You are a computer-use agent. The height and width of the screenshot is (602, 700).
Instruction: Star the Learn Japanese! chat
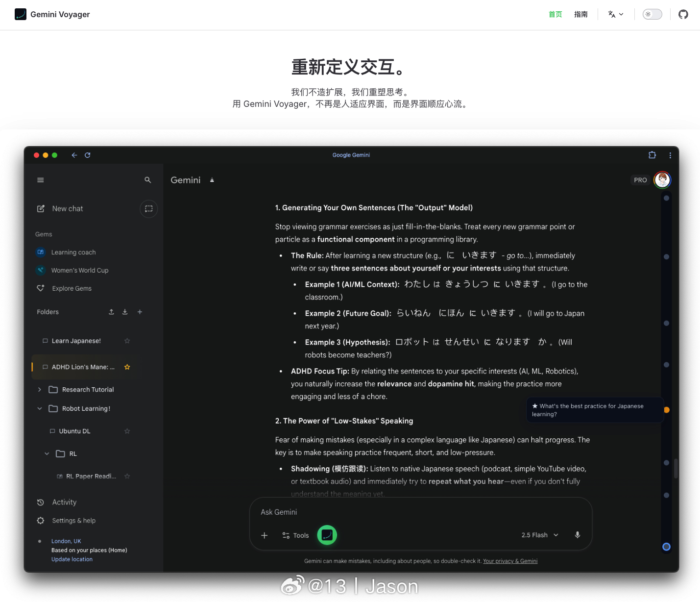click(x=127, y=341)
